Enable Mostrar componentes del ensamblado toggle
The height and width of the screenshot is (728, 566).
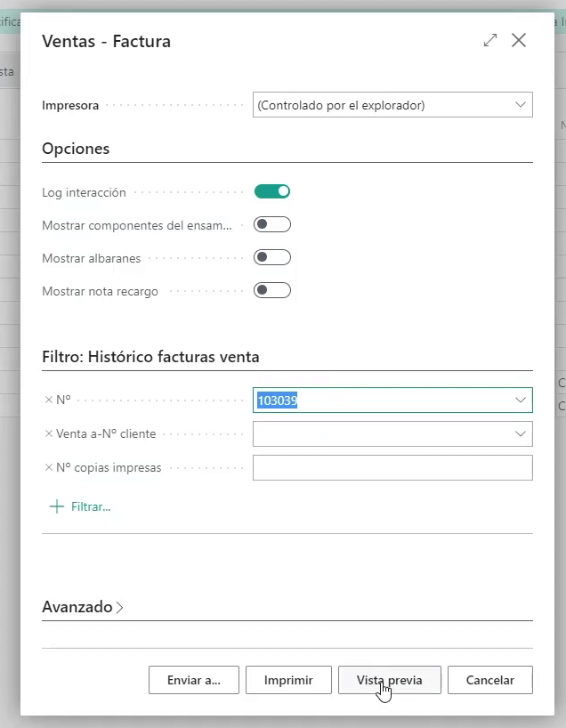(272, 224)
